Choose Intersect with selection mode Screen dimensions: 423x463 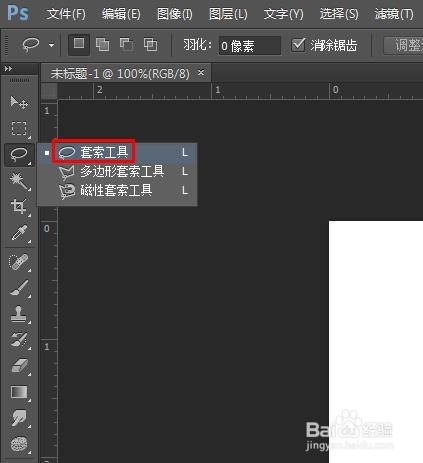click(x=150, y=44)
